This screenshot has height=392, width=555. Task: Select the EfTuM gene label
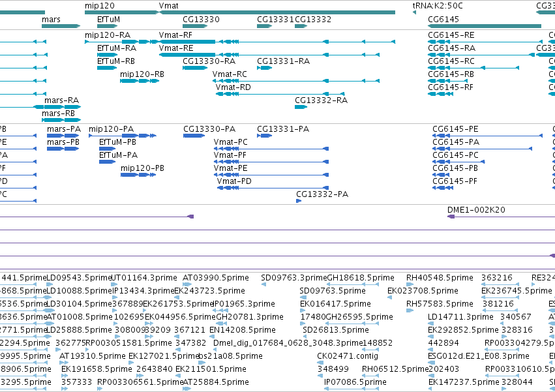(x=108, y=19)
